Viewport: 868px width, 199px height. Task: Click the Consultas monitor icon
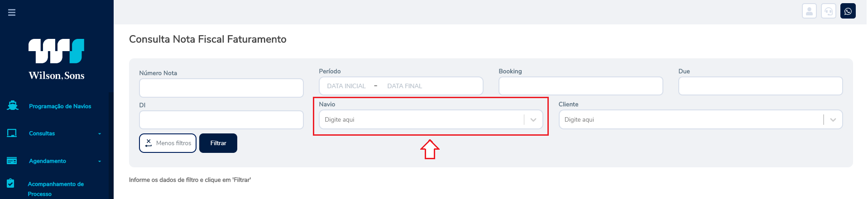click(x=12, y=133)
